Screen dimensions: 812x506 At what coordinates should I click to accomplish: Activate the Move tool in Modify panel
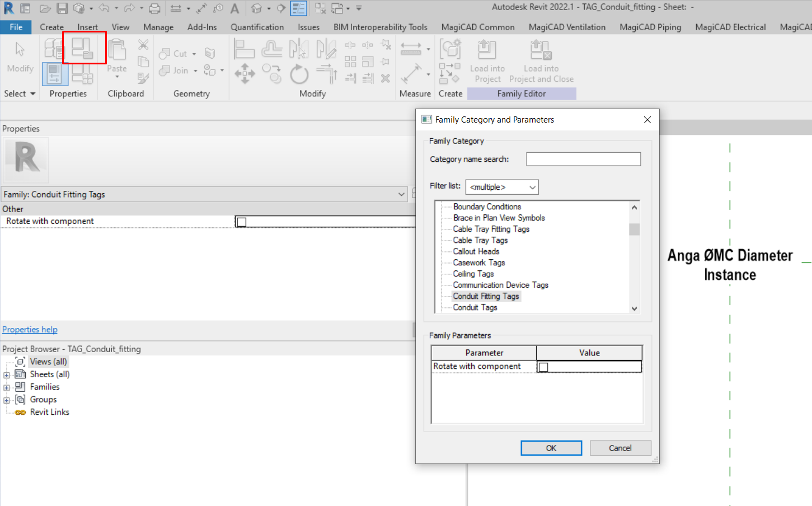(245, 73)
